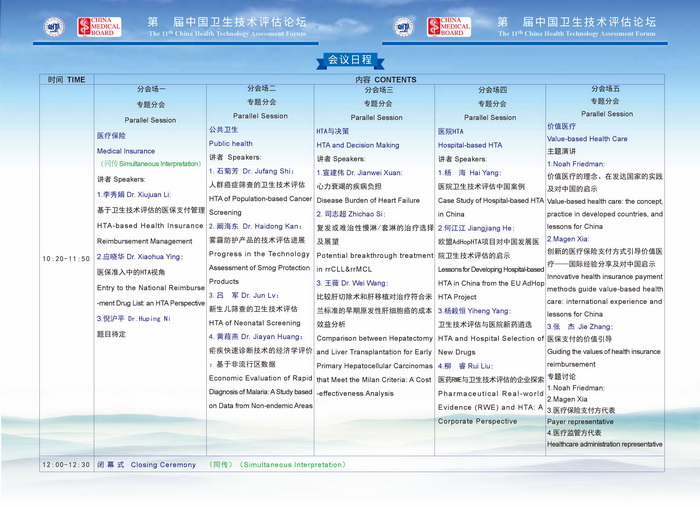Select speaker 倪沪平 Dr. Huping Ni
Viewport: 700px width, 507px height.
tap(133, 319)
